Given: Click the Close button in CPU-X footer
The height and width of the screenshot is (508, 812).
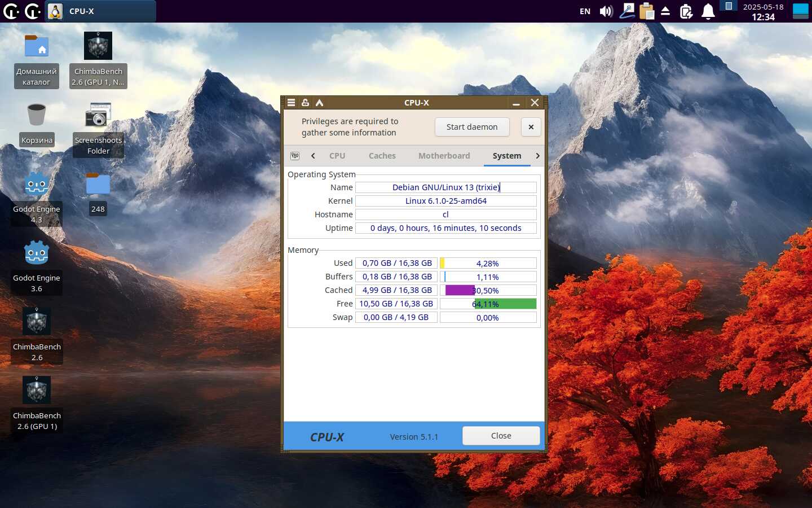Looking at the screenshot, I should click(501, 436).
